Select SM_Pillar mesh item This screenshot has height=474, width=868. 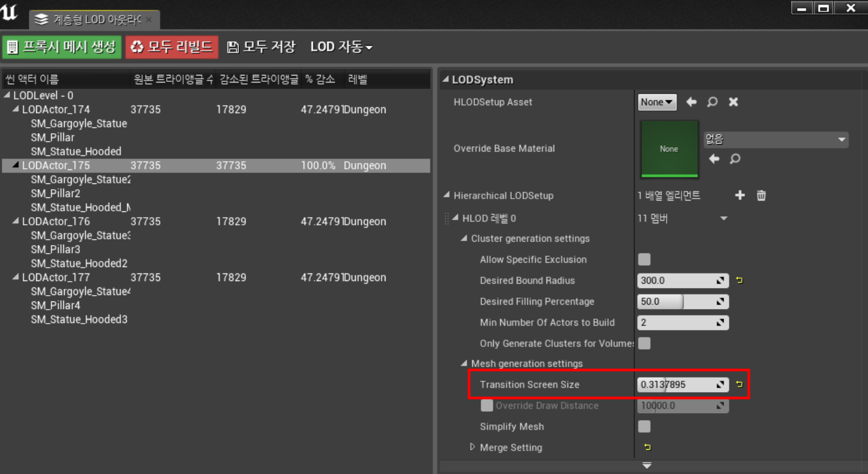pyautogui.click(x=53, y=138)
